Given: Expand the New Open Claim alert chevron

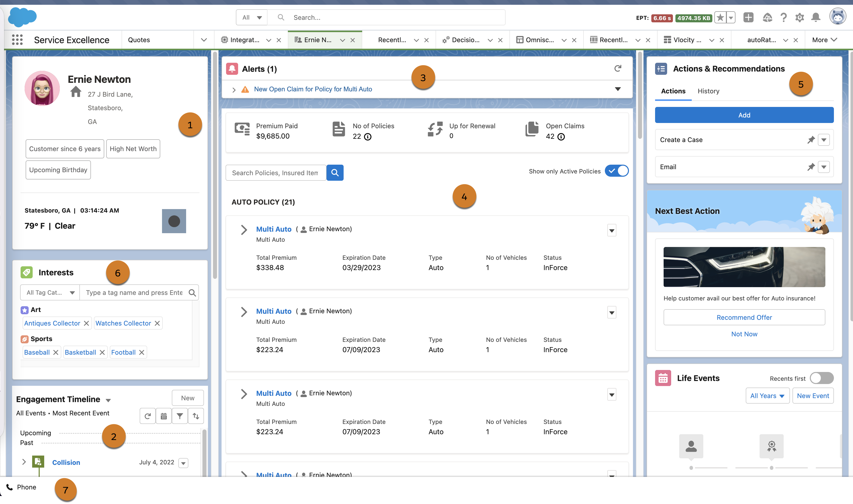Looking at the screenshot, I should point(234,90).
